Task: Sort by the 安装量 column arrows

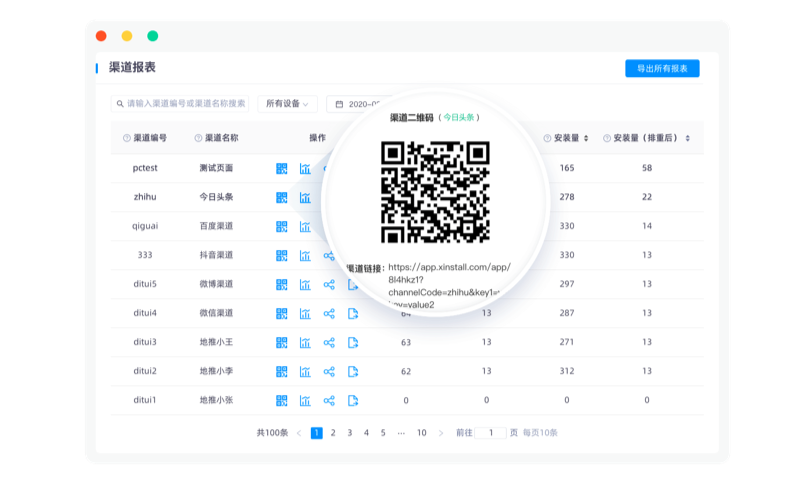Action: point(586,138)
